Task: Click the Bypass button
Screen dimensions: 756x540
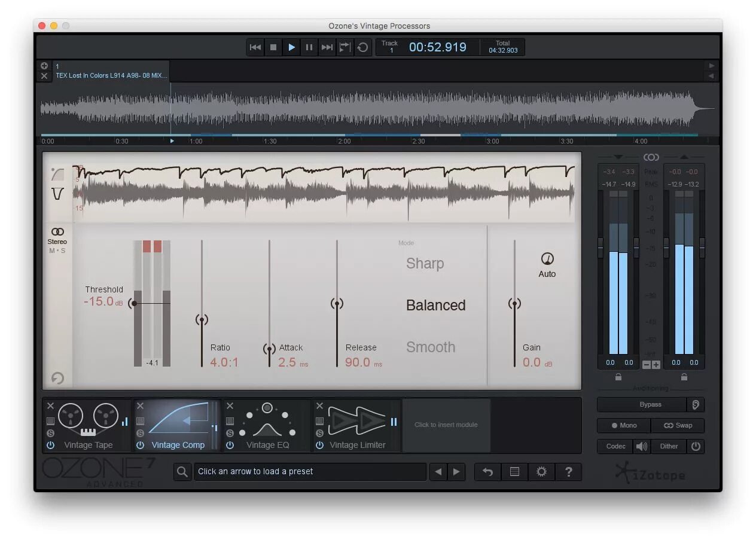Action: [x=642, y=405]
